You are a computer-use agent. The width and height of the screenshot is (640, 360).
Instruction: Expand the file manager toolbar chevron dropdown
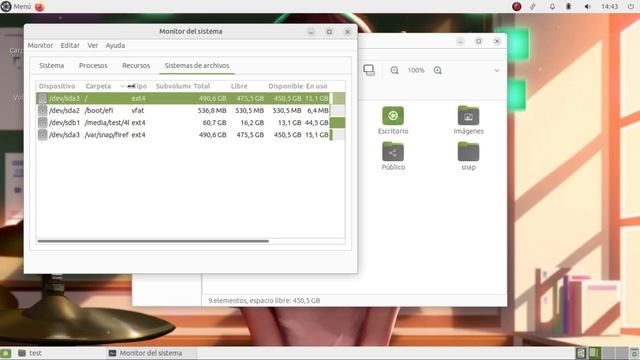[x=497, y=70]
